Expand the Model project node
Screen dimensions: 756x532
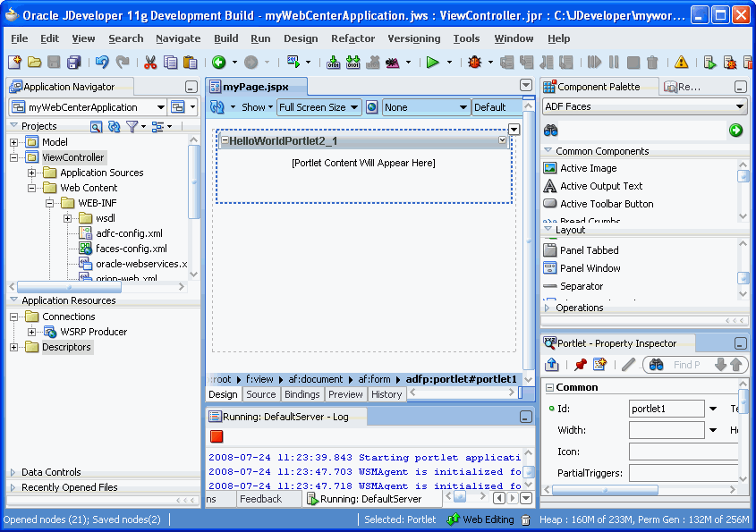tap(14, 142)
